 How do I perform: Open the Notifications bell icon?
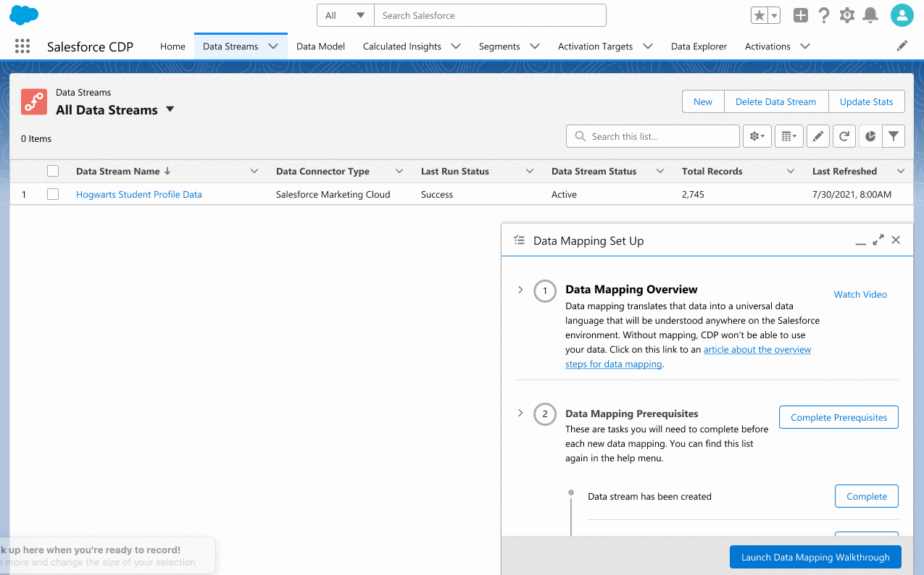870,15
